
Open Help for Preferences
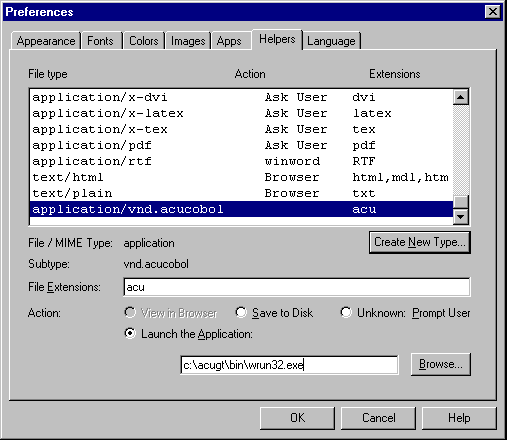pos(459,418)
